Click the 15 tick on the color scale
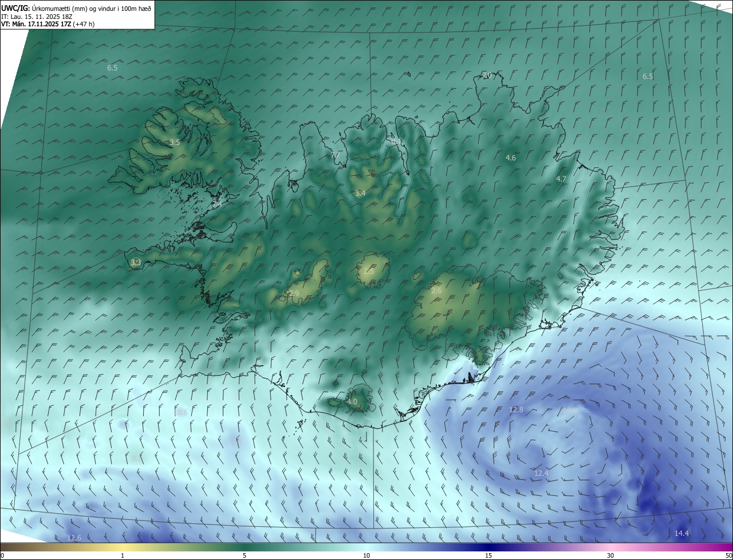 click(x=488, y=555)
